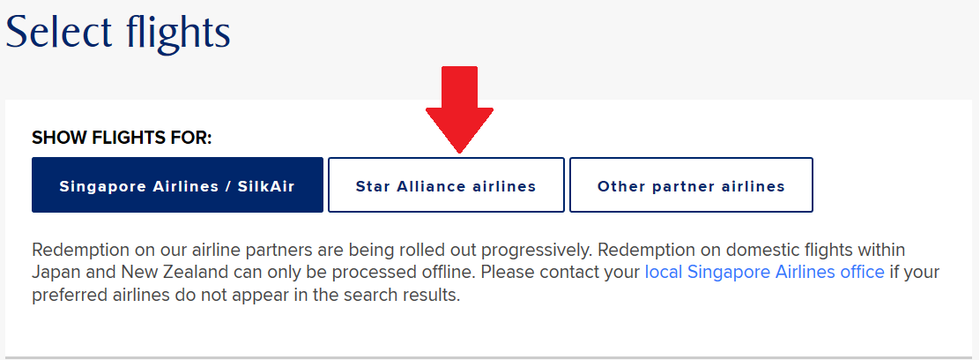Viewport: 980px width, 360px height.
Task: Switch to Star Alliance airlines flights
Action: click(x=446, y=184)
